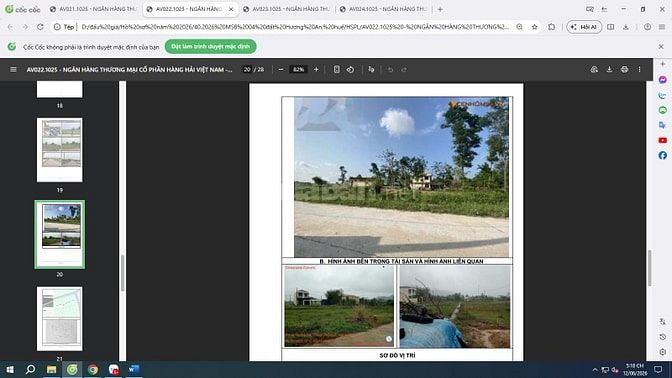The width and height of the screenshot is (672, 378).
Task: Open Cốc Cốc from taskbar
Action: pos(72,369)
